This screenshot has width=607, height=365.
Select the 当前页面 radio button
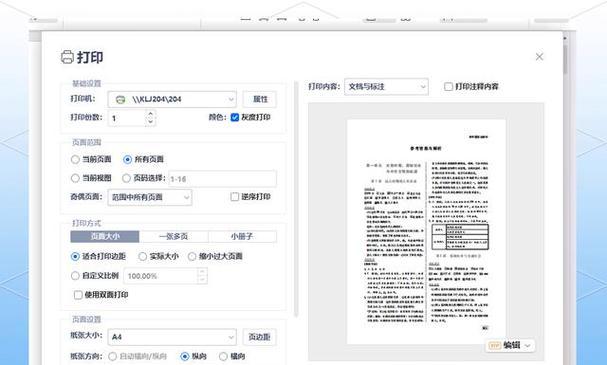coord(75,159)
